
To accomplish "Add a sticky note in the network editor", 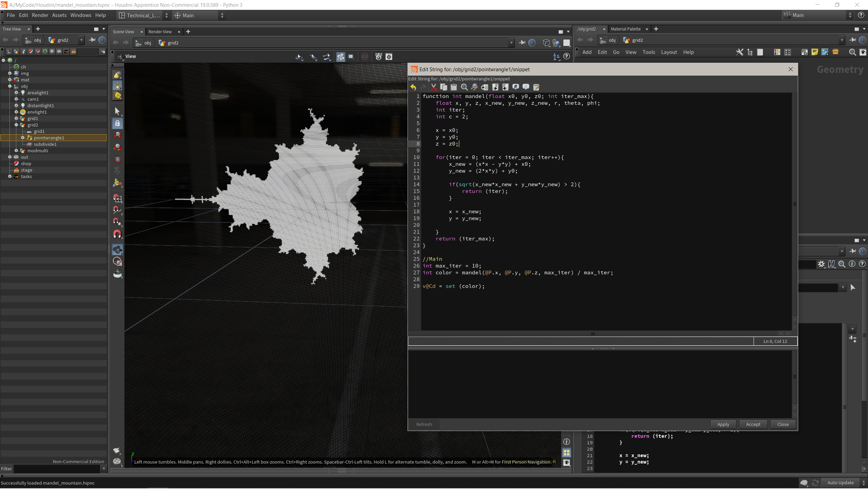I will pos(815,52).
